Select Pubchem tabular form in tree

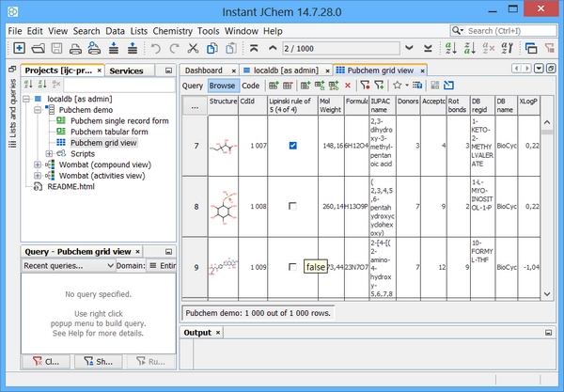(x=110, y=132)
